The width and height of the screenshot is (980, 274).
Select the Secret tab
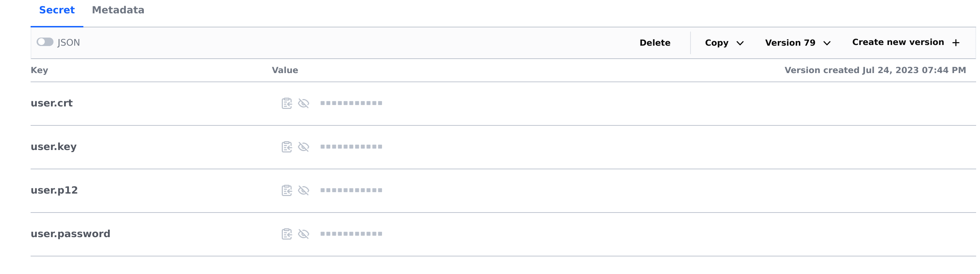[x=57, y=10]
